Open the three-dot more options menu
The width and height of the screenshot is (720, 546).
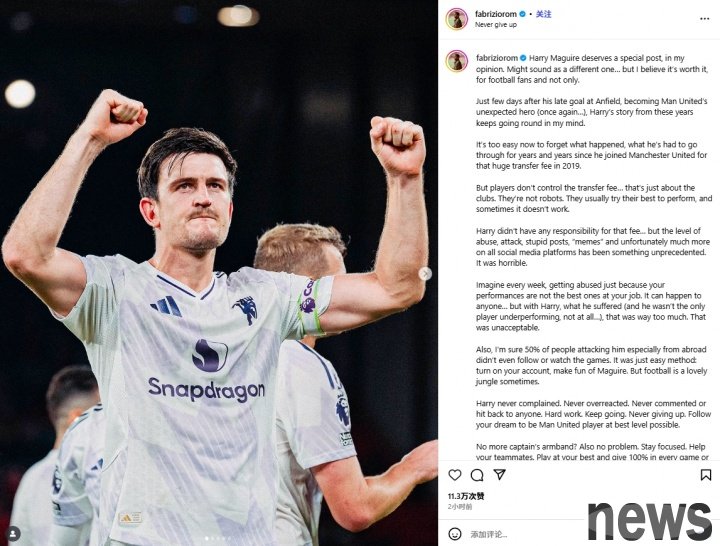pyautogui.click(x=704, y=19)
